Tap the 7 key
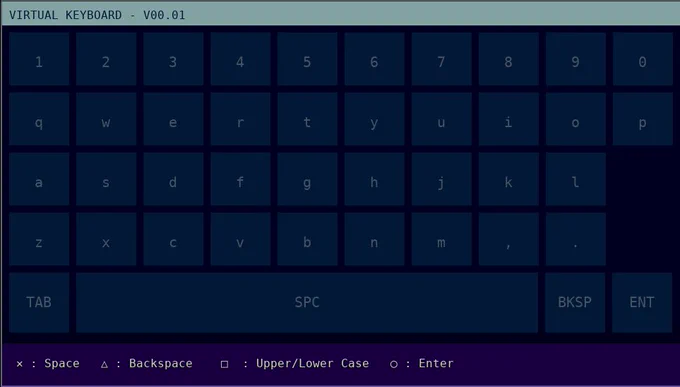680x387 pixels. [441, 59]
